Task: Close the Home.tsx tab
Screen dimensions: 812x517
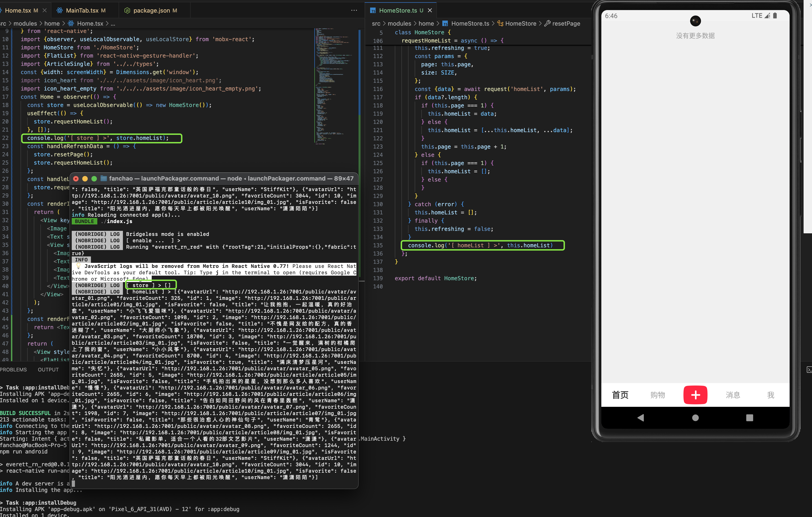Action: coord(45,11)
